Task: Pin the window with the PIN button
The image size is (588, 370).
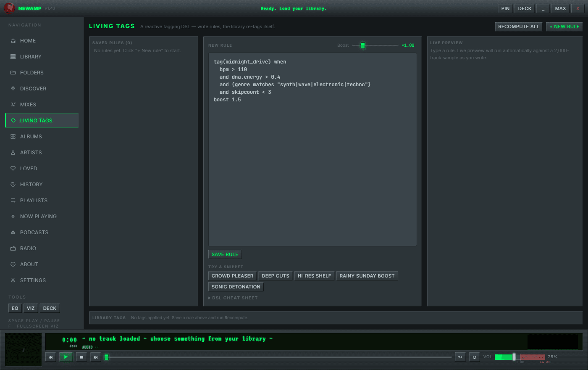Action: [x=505, y=8]
